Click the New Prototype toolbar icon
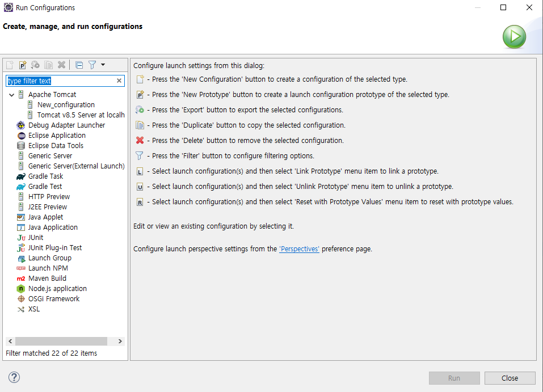This screenshot has height=392, width=543. tap(23, 65)
